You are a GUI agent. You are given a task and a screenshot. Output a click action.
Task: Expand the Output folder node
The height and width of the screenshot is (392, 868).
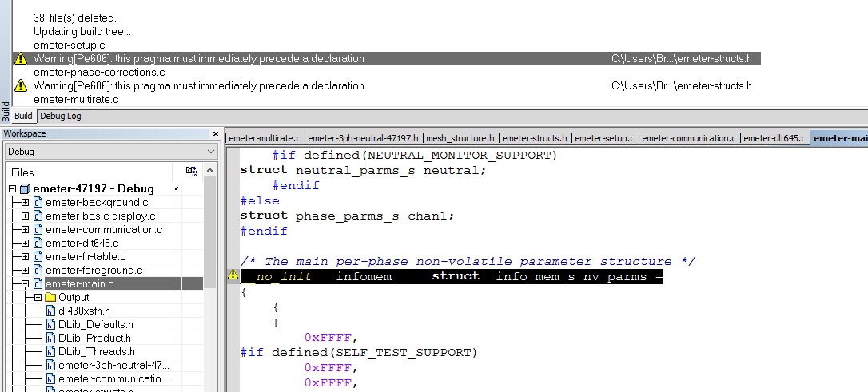point(38,298)
